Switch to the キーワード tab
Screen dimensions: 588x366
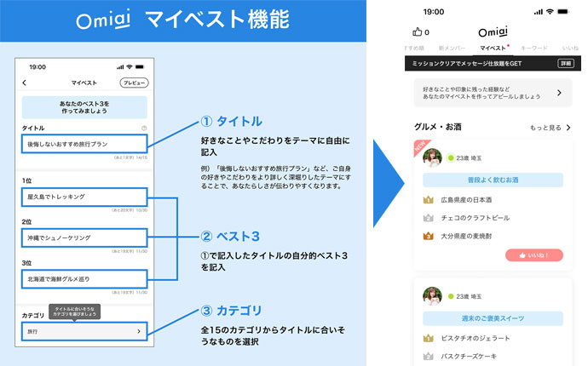pos(534,48)
